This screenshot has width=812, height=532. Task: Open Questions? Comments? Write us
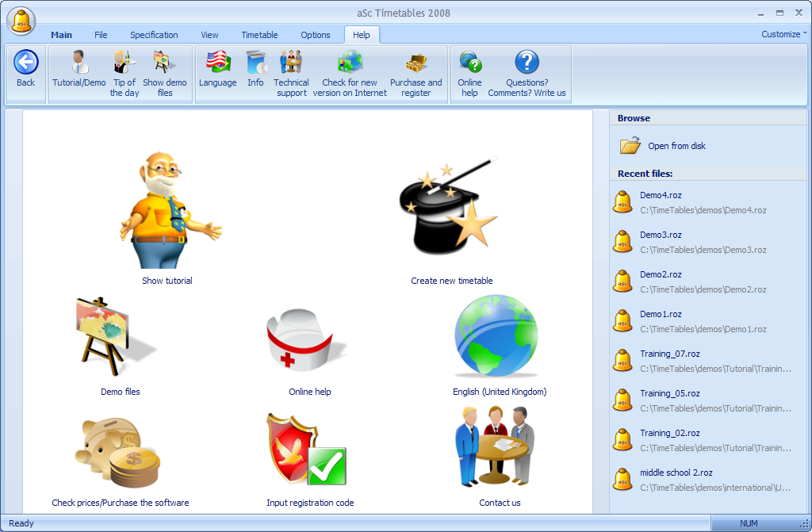click(x=527, y=63)
